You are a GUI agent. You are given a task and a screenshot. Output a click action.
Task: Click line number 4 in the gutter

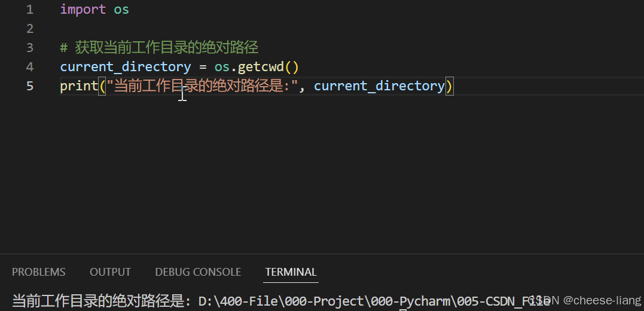pyautogui.click(x=30, y=67)
